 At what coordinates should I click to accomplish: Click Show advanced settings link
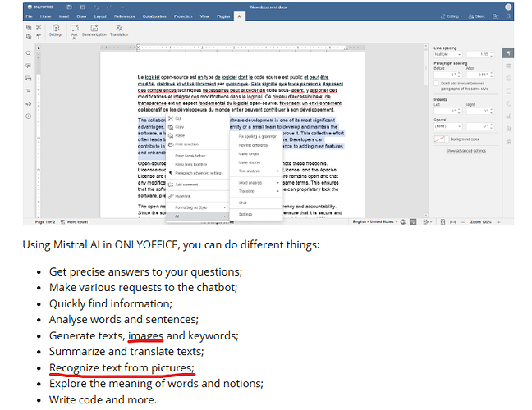(x=465, y=151)
